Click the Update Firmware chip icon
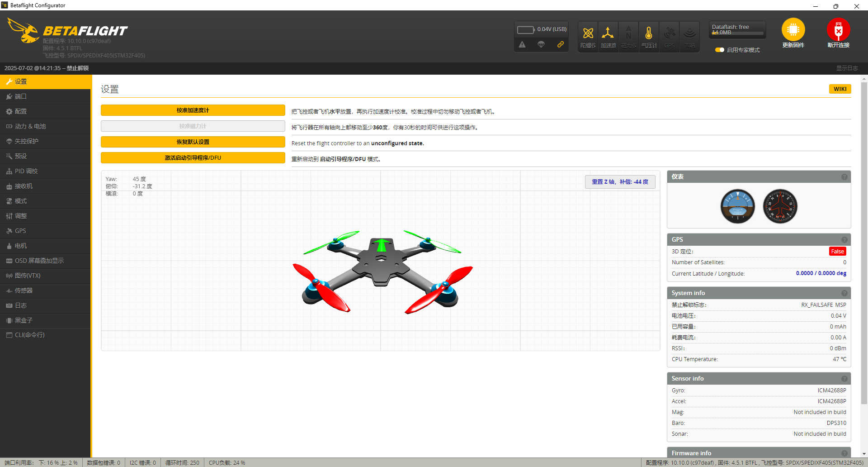The height and width of the screenshot is (467, 868). (x=793, y=30)
